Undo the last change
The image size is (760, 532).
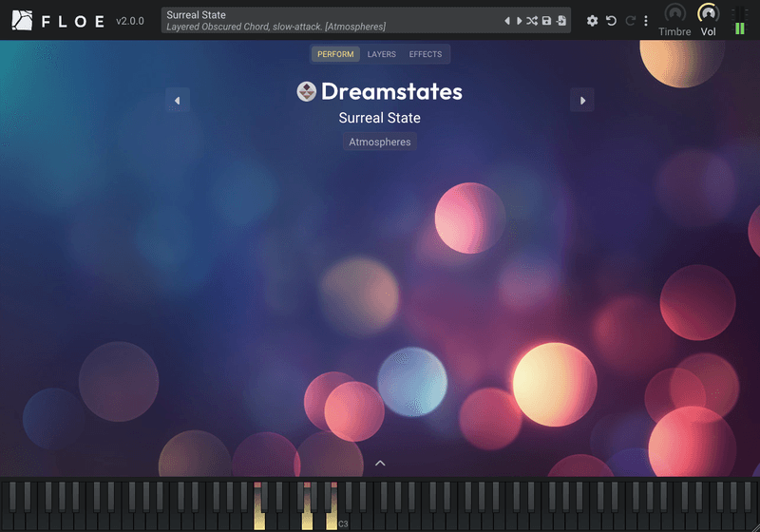[611, 21]
